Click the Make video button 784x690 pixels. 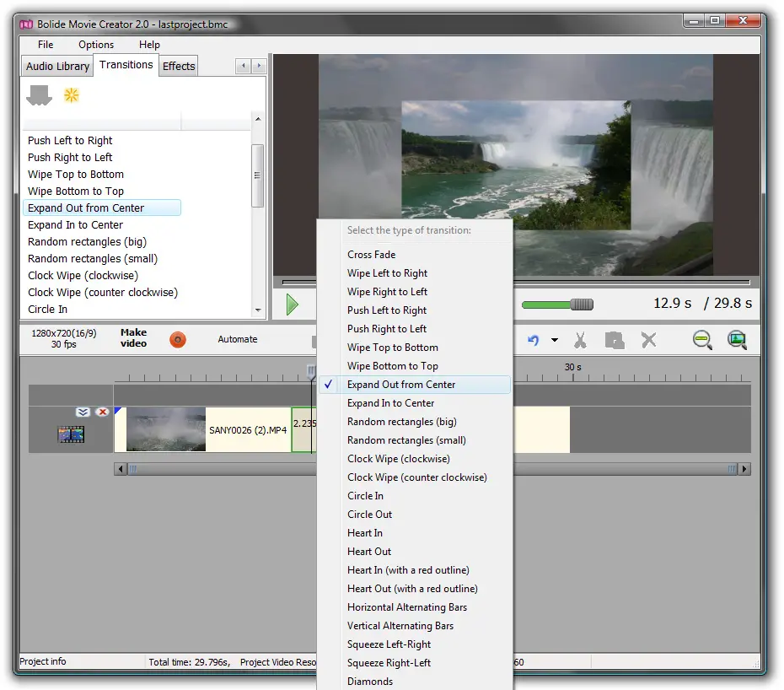coord(133,338)
